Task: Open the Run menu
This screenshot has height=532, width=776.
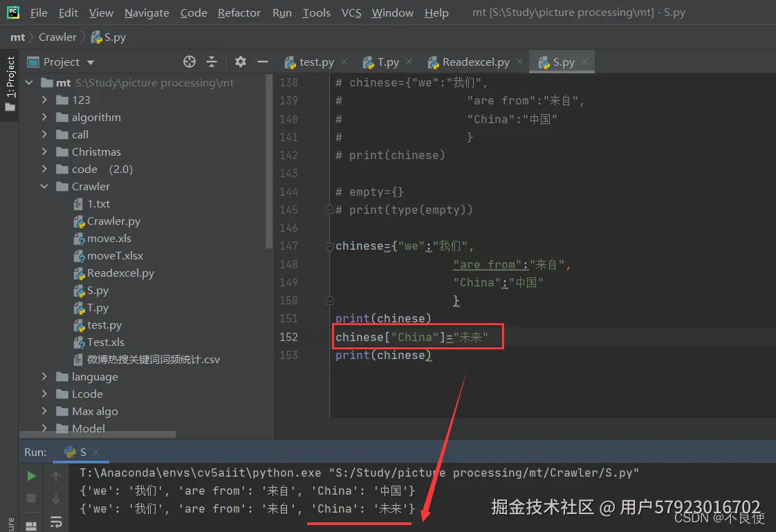Action: 282,13
